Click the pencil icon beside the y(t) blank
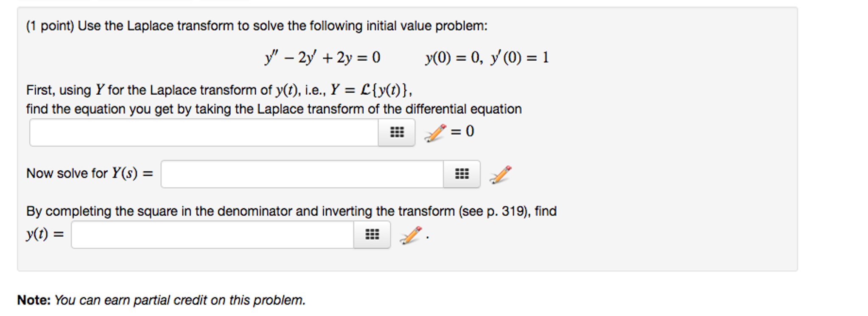 click(409, 235)
